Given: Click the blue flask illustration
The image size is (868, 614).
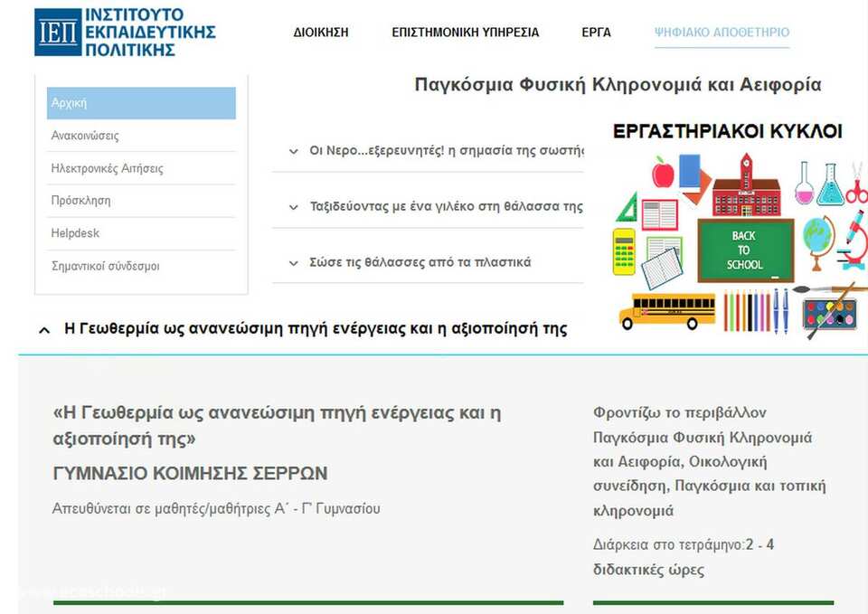Looking at the screenshot, I should pos(830,184).
